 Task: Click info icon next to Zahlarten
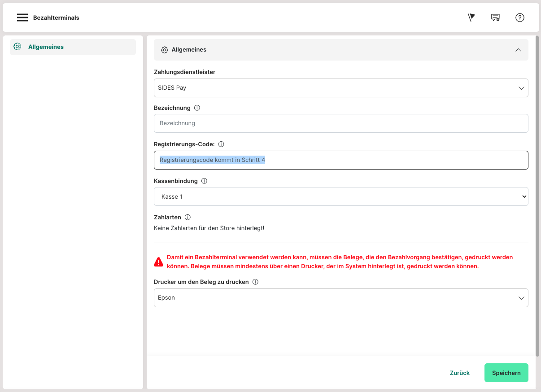point(188,218)
